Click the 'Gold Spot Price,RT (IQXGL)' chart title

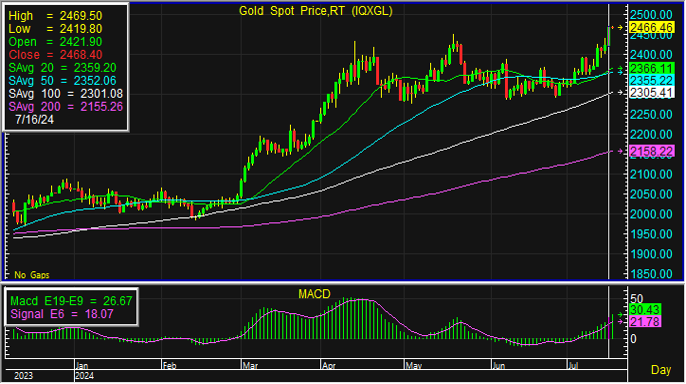click(x=315, y=11)
